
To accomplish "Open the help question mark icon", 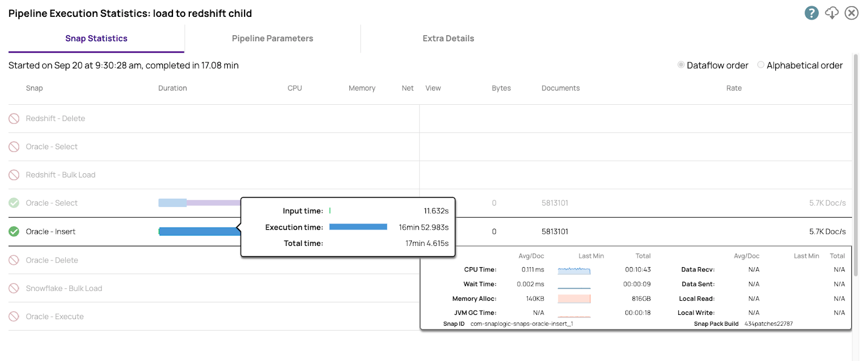I will 811,13.
